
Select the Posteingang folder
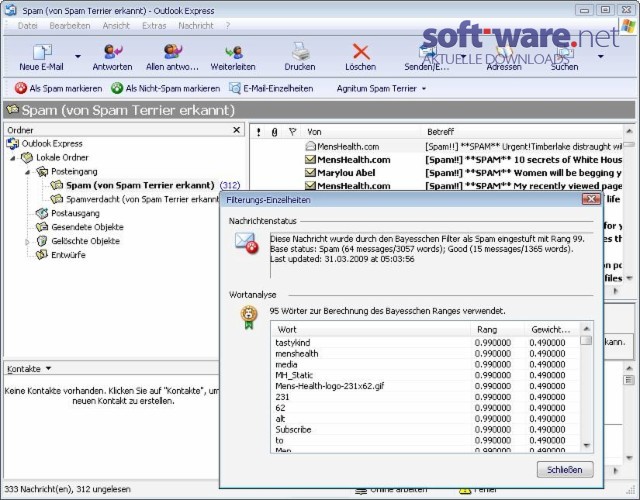point(74,171)
